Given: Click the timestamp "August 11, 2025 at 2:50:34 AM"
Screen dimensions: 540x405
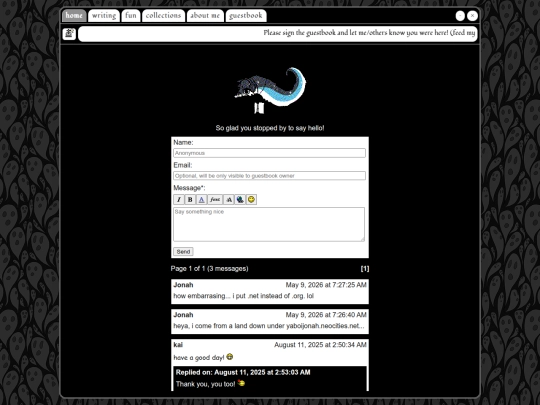Looking at the screenshot, I should pyautogui.click(x=320, y=345).
